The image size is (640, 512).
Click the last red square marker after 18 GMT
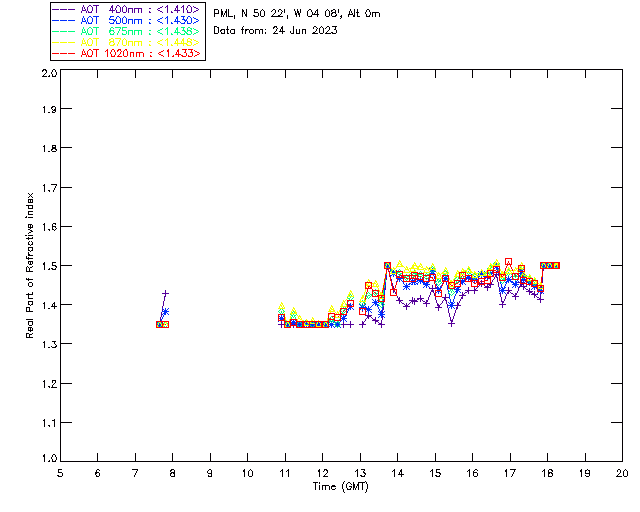point(556,265)
